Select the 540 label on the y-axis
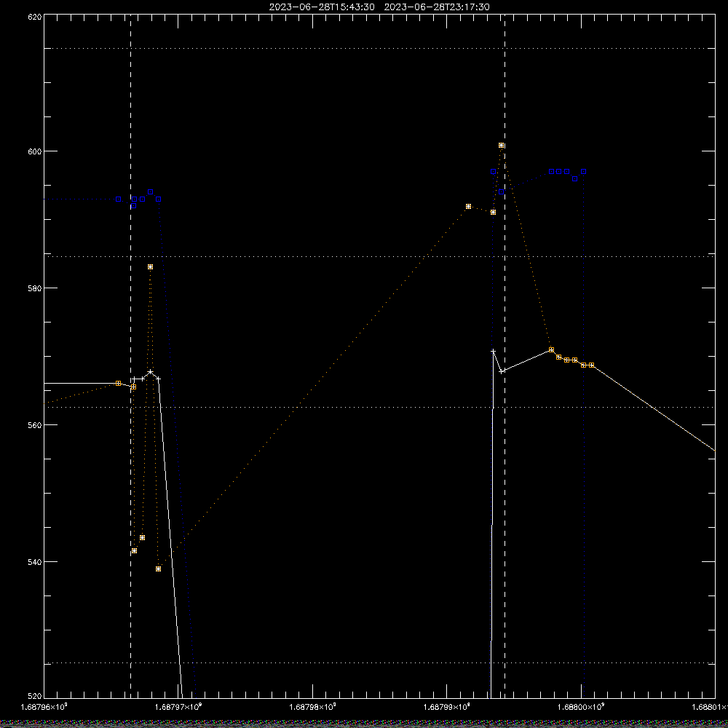Viewport: 728px width, 728px height. click(x=35, y=562)
